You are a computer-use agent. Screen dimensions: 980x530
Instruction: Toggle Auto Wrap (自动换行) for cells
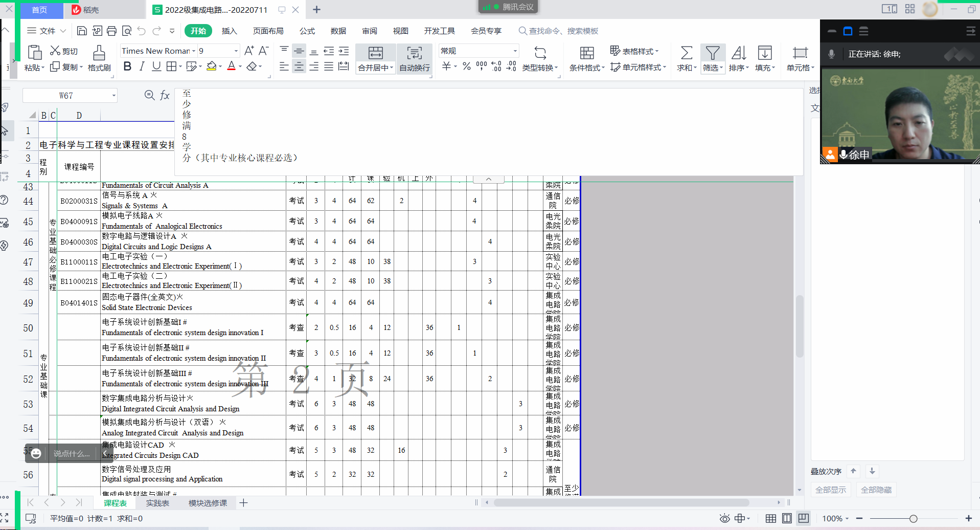pyautogui.click(x=414, y=59)
